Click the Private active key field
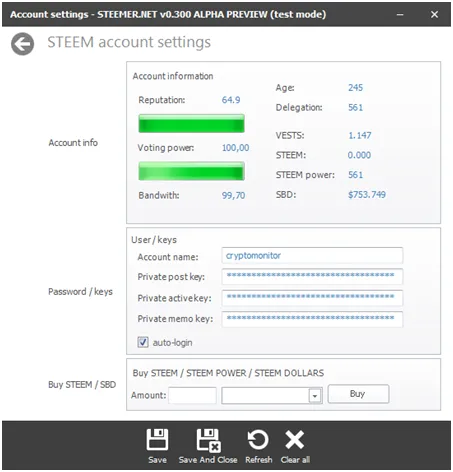Screen dimensions: 453x472 click(x=312, y=298)
